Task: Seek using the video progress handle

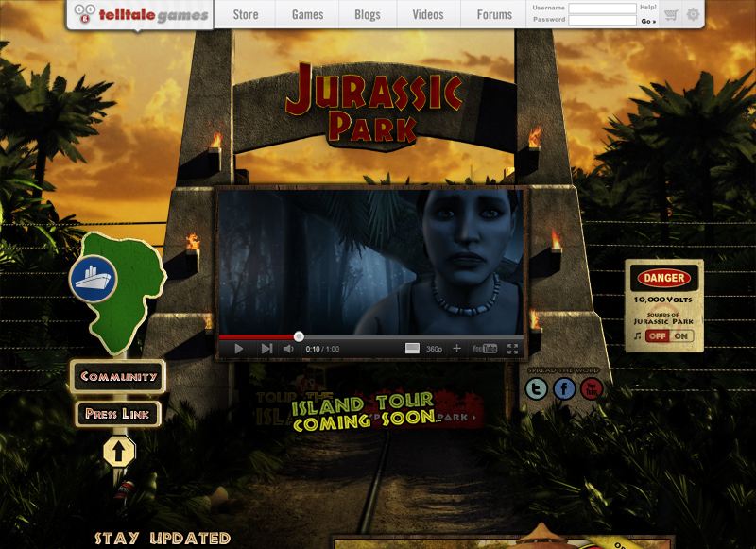Action: click(x=299, y=336)
